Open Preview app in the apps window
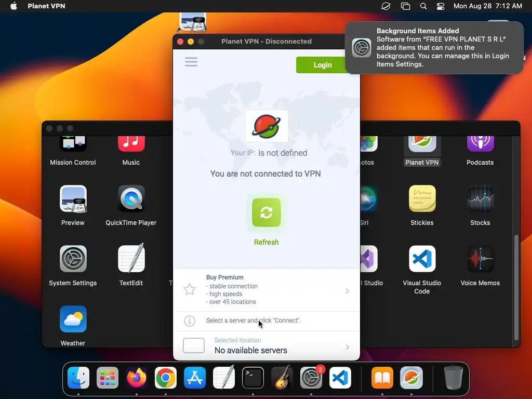 [x=73, y=206]
